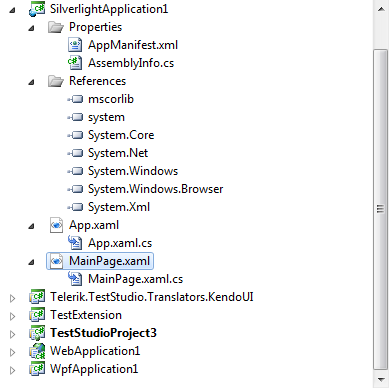Expand the WebApplication1 project
The width and height of the screenshot is (389, 388).
(13, 352)
